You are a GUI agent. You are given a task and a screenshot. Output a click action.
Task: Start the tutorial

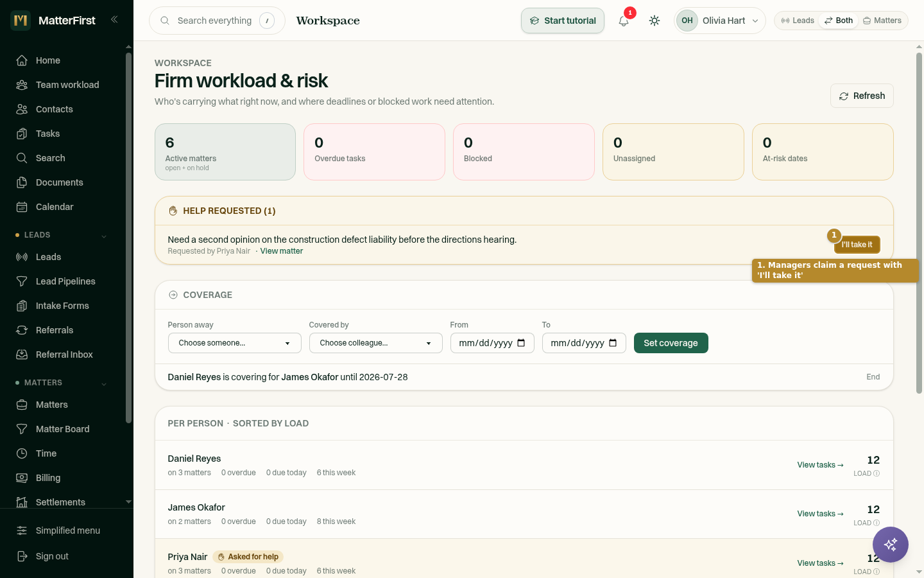click(563, 21)
